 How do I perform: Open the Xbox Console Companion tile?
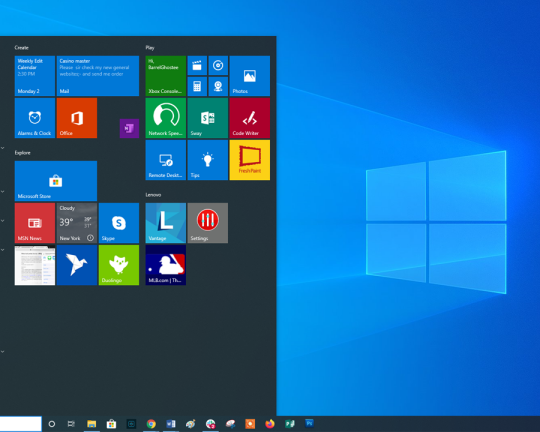coord(166,76)
